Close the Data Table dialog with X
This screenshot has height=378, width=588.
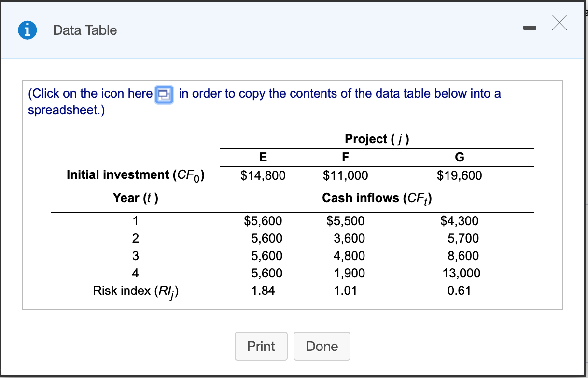click(559, 23)
